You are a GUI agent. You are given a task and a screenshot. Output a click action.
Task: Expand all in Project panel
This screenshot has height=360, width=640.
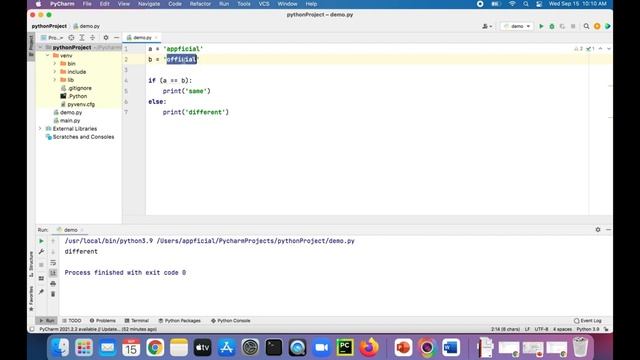[82, 38]
